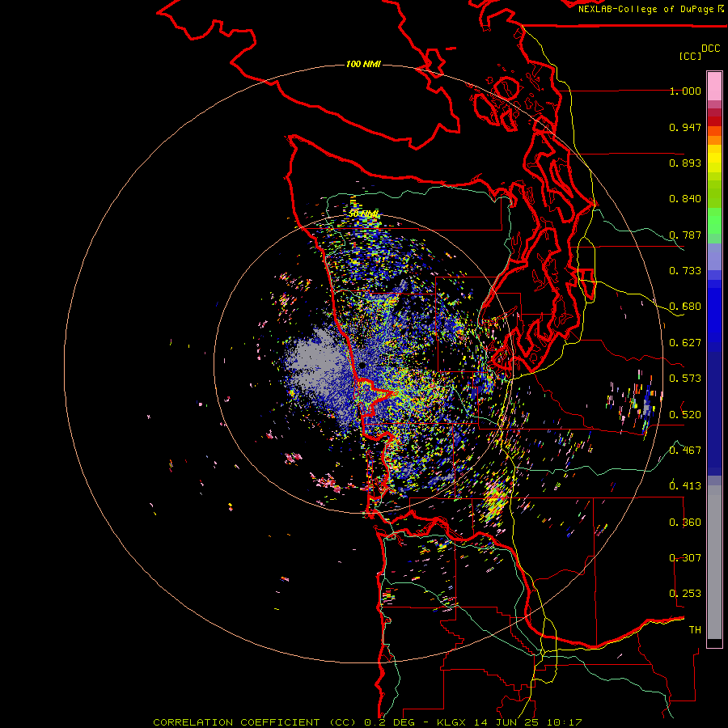Select the 0.627 scale value
Image resolution: width=728 pixels, height=728 pixels.
[685, 343]
